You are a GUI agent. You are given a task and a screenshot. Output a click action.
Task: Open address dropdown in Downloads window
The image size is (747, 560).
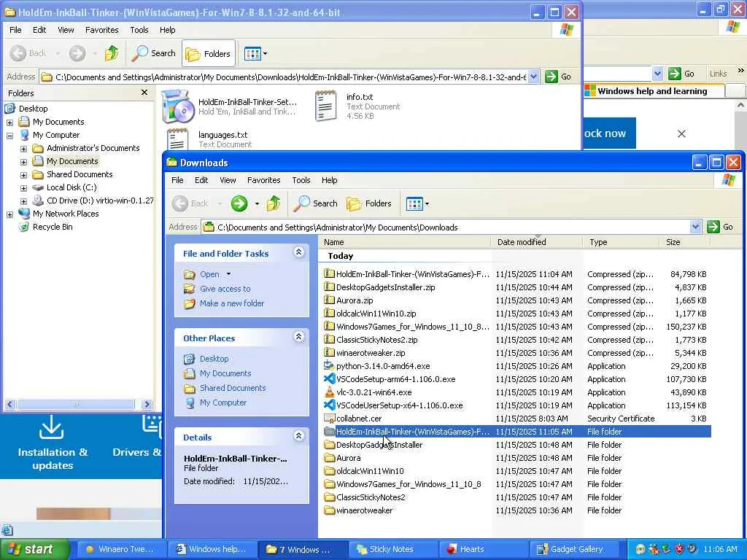(x=695, y=227)
